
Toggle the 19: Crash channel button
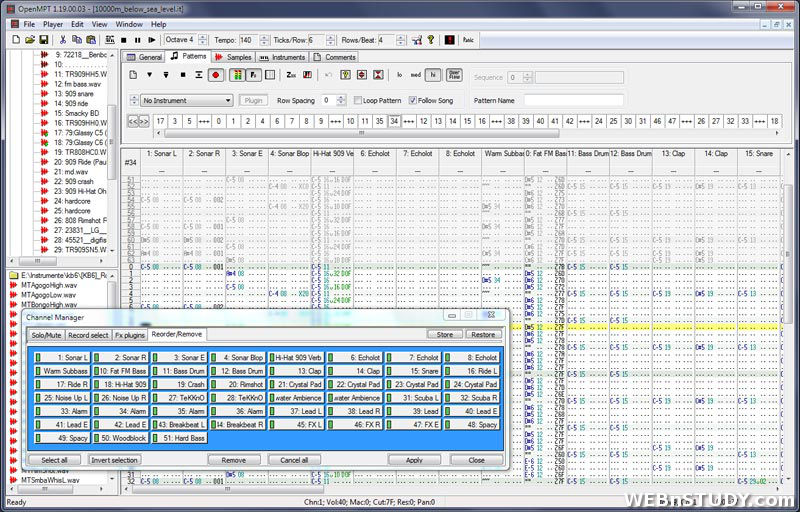pyautogui.click(x=180, y=384)
